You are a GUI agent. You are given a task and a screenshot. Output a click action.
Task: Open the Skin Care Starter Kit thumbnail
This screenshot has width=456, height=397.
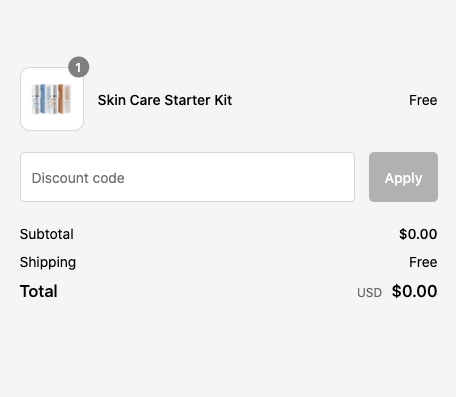click(x=52, y=99)
